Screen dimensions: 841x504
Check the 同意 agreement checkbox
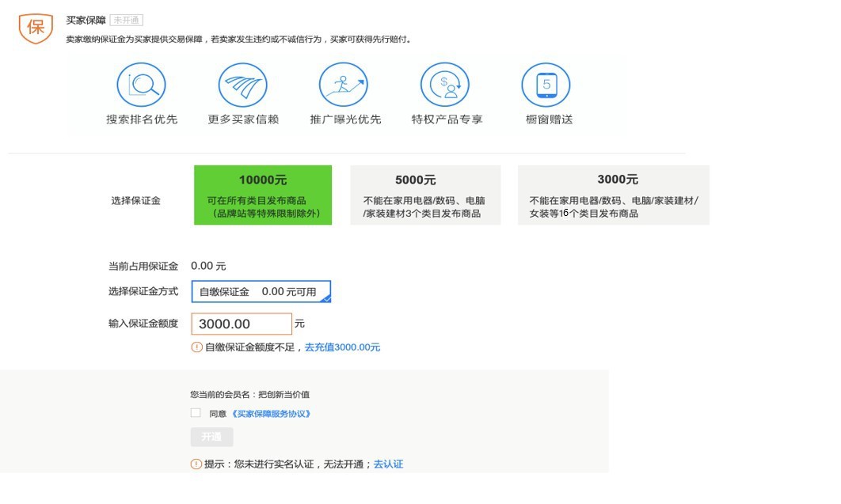(194, 412)
